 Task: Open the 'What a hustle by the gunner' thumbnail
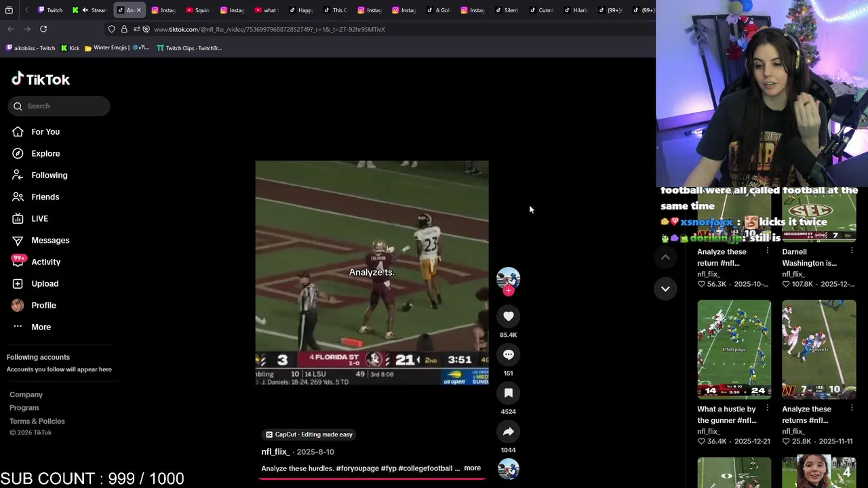coord(734,350)
